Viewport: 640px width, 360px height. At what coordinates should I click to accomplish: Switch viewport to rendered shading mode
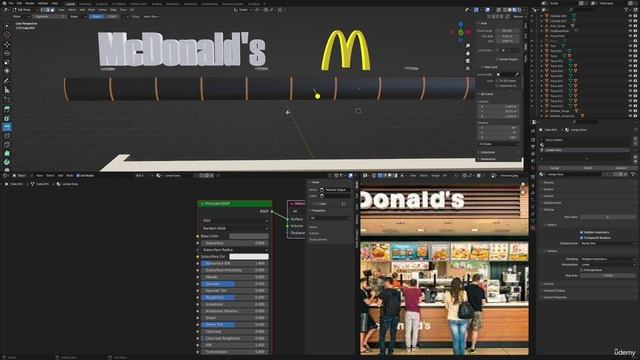tap(519, 10)
